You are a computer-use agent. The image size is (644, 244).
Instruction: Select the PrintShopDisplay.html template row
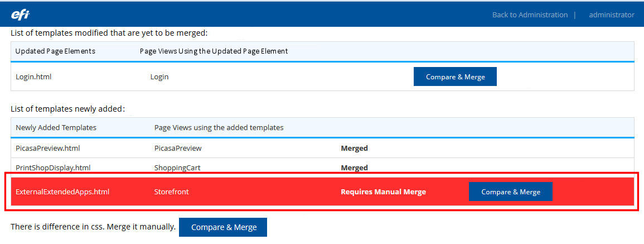53,168
